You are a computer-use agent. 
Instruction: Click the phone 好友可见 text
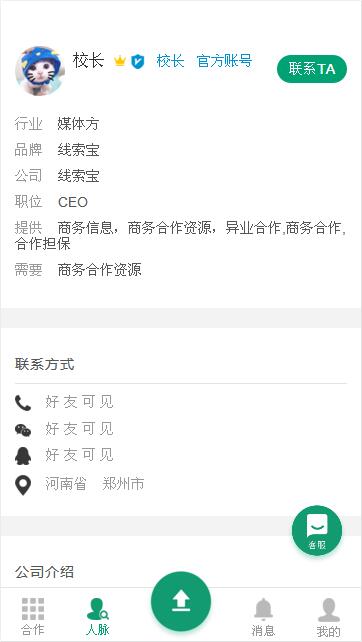pyautogui.click(x=79, y=402)
